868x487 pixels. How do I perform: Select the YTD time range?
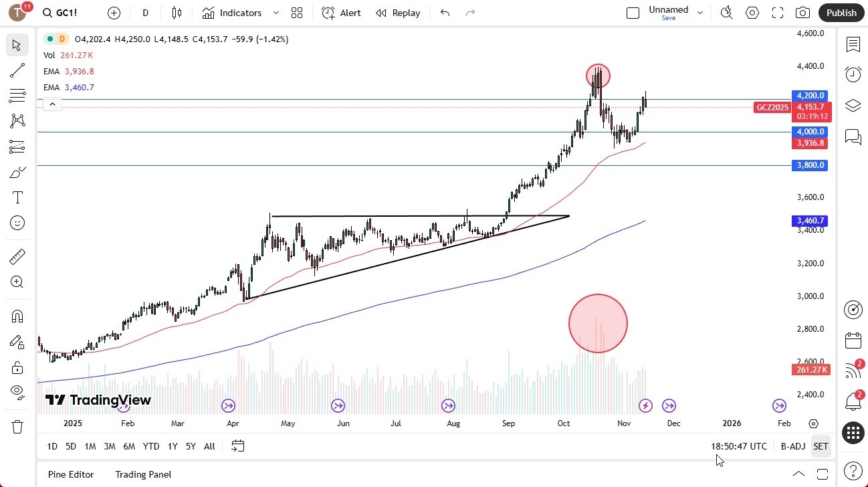pyautogui.click(x=150, y=446)
